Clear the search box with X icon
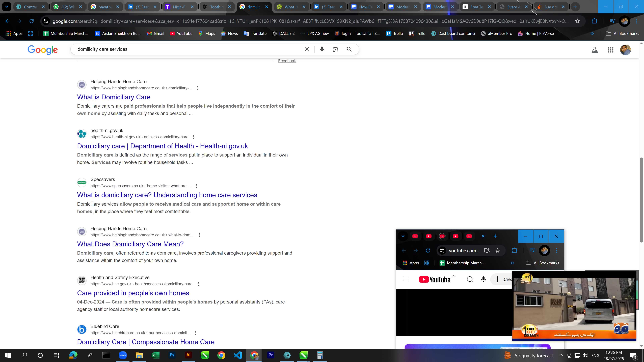 click(x=307, y=49)
